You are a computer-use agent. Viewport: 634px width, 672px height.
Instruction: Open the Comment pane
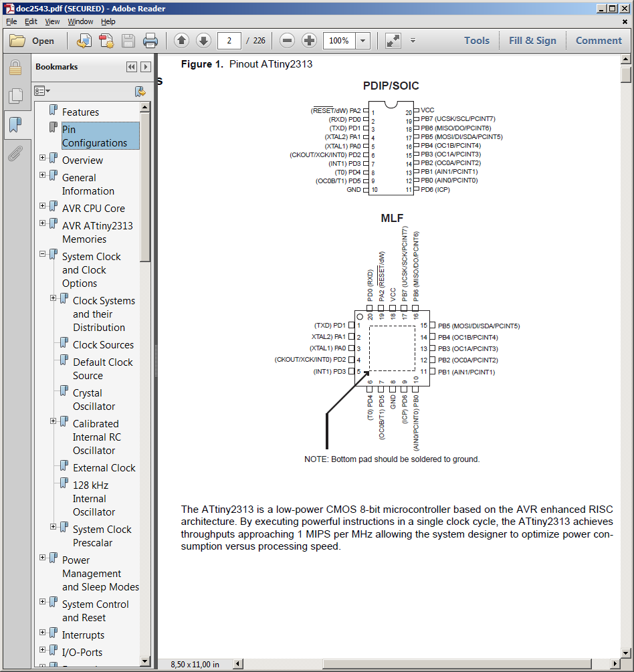pos(599,41)
